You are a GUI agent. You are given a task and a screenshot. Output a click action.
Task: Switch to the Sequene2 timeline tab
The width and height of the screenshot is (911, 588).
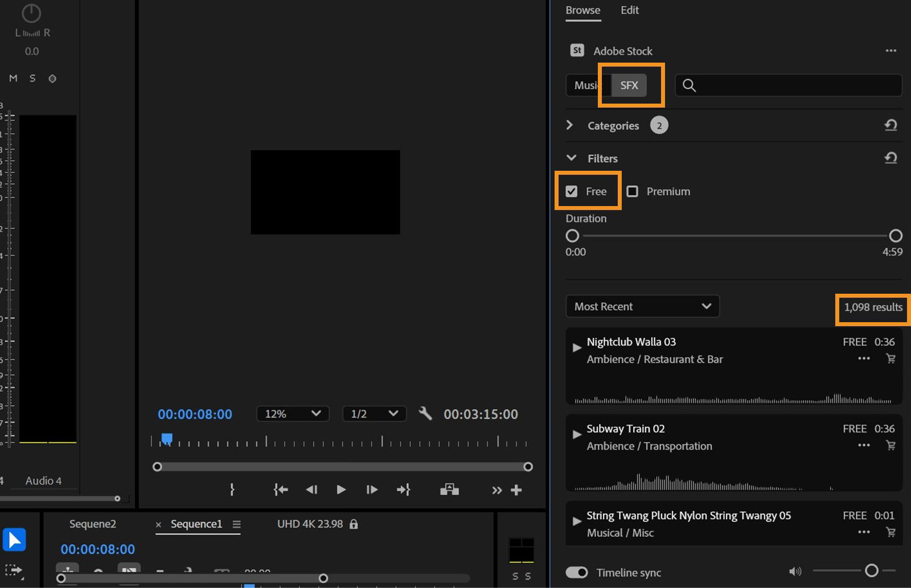(93, 524)
